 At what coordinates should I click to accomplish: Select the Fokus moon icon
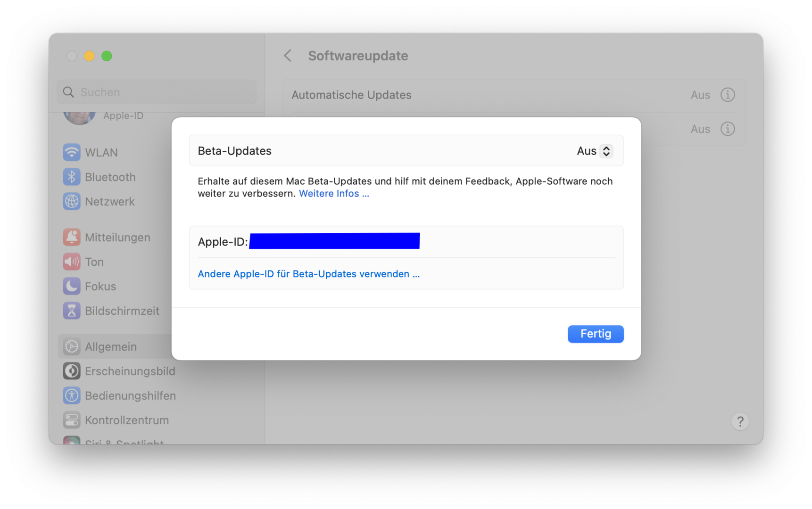(x=72, y=286)
